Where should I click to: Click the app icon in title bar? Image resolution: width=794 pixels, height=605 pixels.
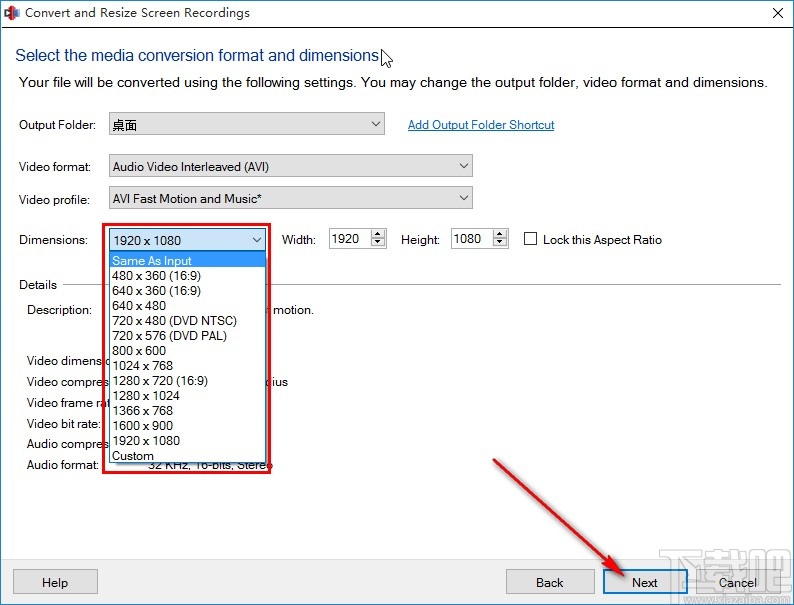11,13
